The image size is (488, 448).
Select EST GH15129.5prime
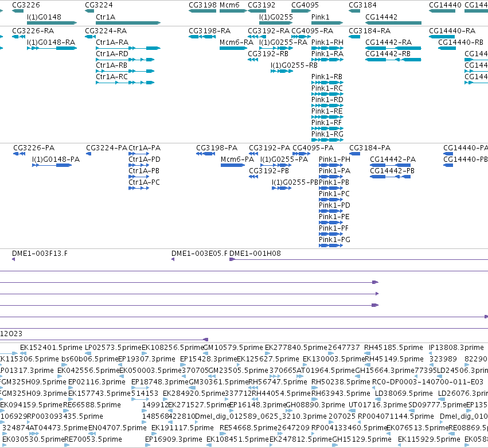335,445
